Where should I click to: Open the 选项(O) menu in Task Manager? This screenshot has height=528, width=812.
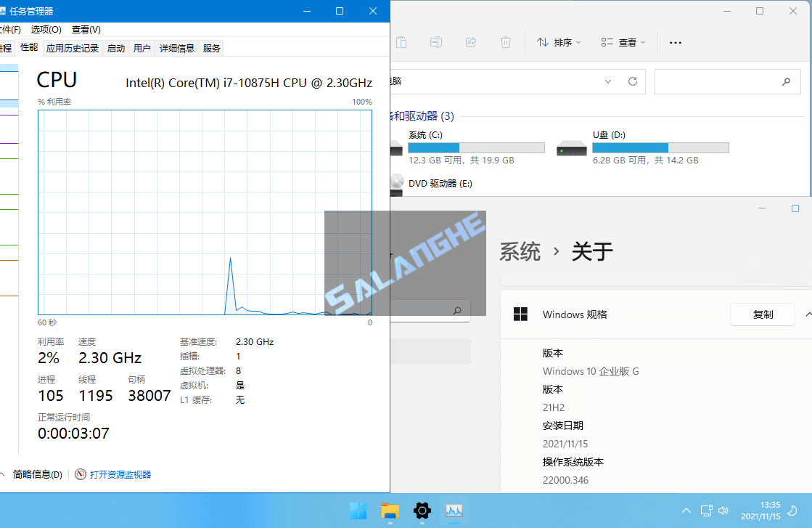tap(46, 30)
